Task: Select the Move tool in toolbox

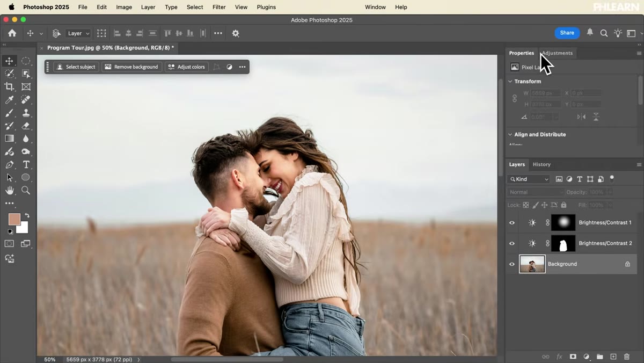Action: [x=9, y=61]
